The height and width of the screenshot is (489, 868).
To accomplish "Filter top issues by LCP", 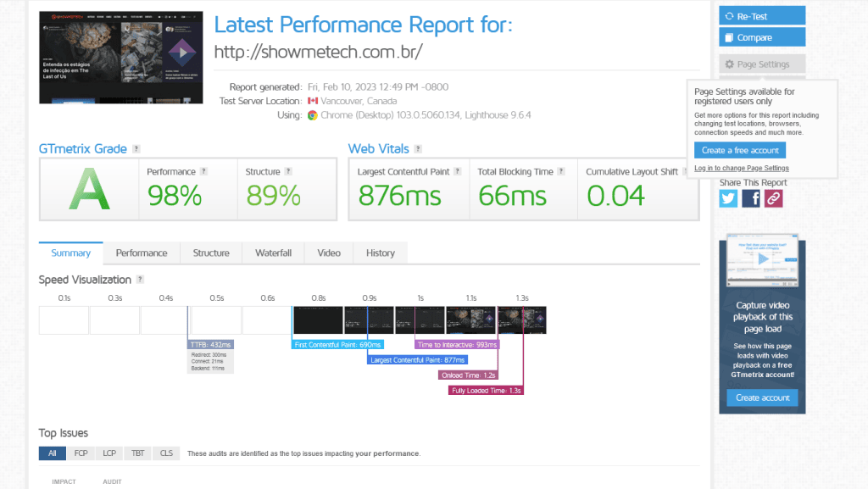I will (x=109, y=453).
